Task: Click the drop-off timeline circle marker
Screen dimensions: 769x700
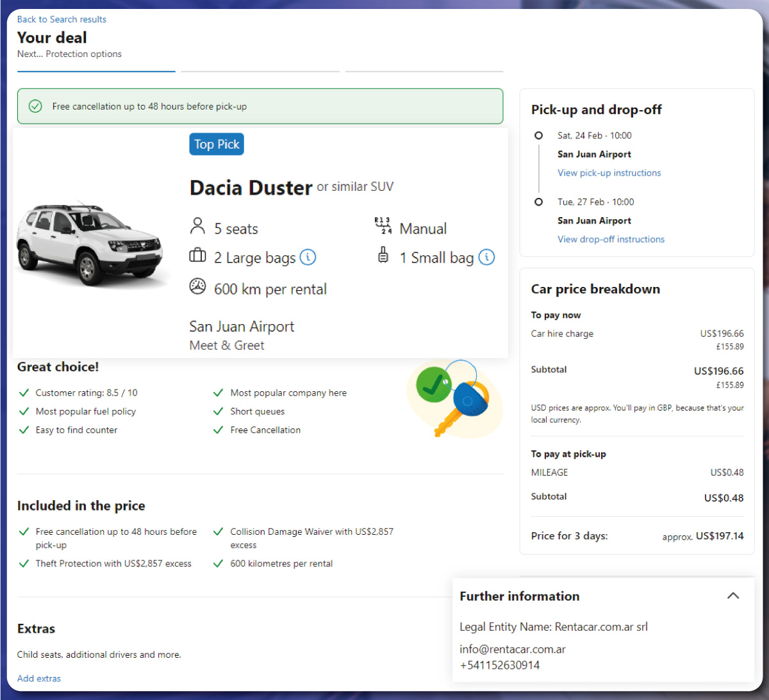Action: click(x=539, y=202)
